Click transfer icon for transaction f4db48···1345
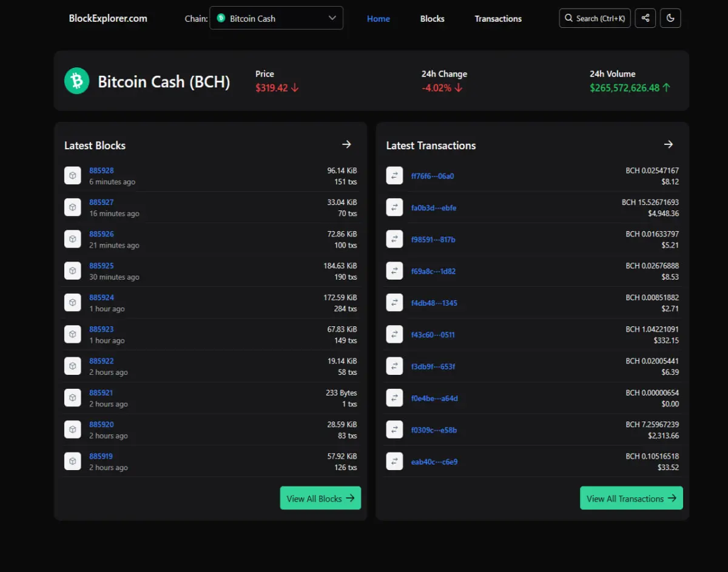 (x=394, y=302)
